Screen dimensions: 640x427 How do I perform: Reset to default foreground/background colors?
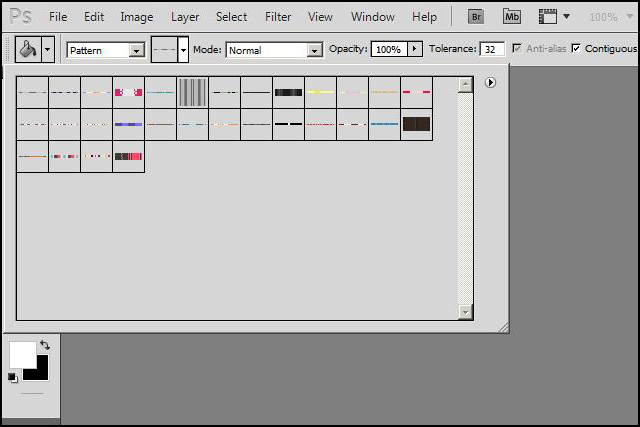click(x=13, y=377)
